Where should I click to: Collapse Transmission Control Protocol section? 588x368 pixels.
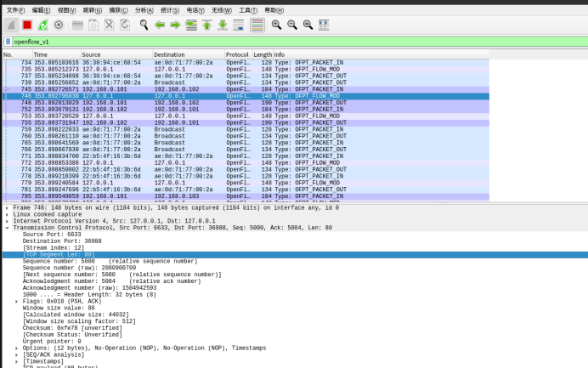tap(7, 228)
